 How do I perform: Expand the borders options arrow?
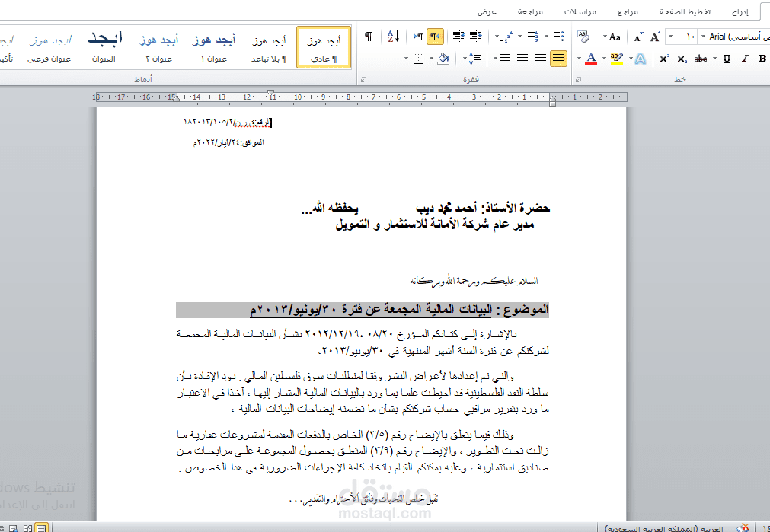pyautogui.click(x=407, y=59)
